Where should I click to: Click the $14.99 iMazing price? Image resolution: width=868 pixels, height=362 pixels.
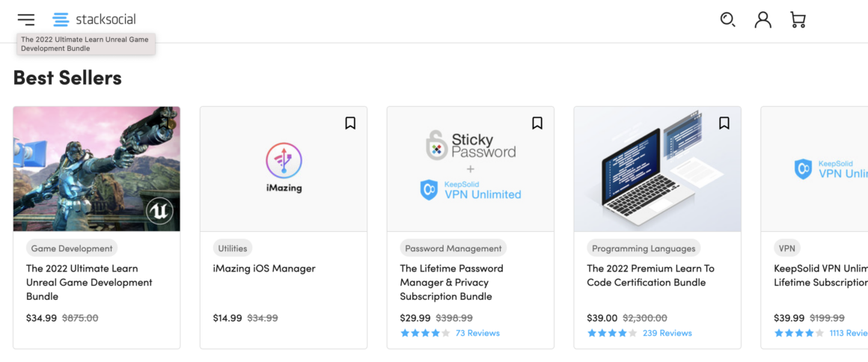coord(227,319)
